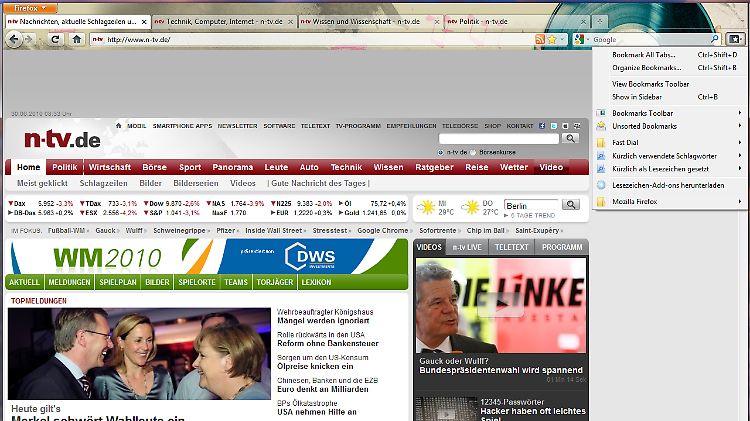The width and height of the screenshot is (750, 421).
Task: Click the magnifier in Google search box
Action: tap(713, 39)
